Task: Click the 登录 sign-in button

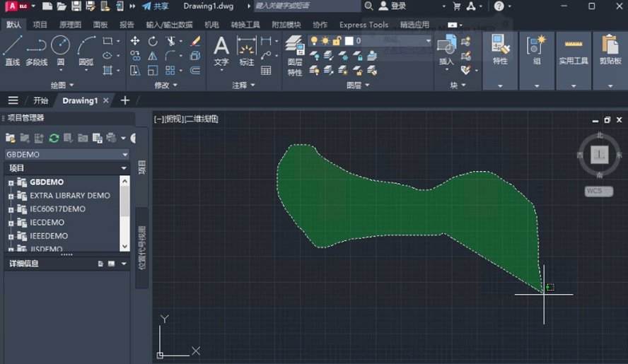Action: 393,6
